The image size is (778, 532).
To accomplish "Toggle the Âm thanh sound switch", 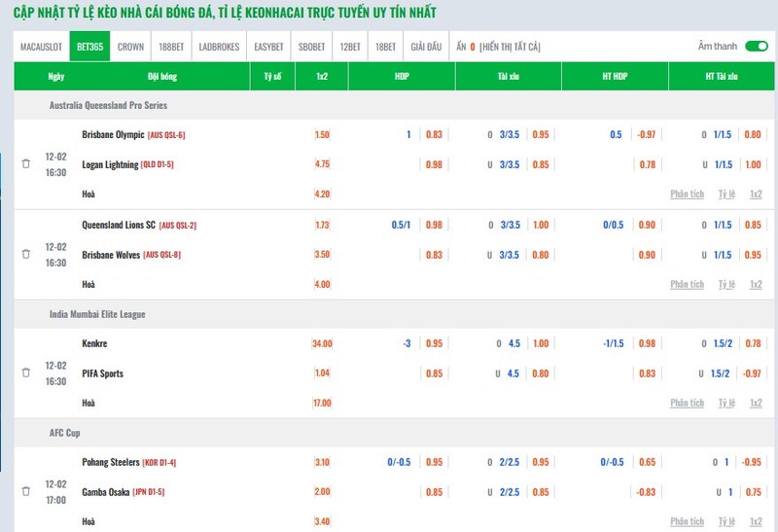I will [x=756, y=46].
